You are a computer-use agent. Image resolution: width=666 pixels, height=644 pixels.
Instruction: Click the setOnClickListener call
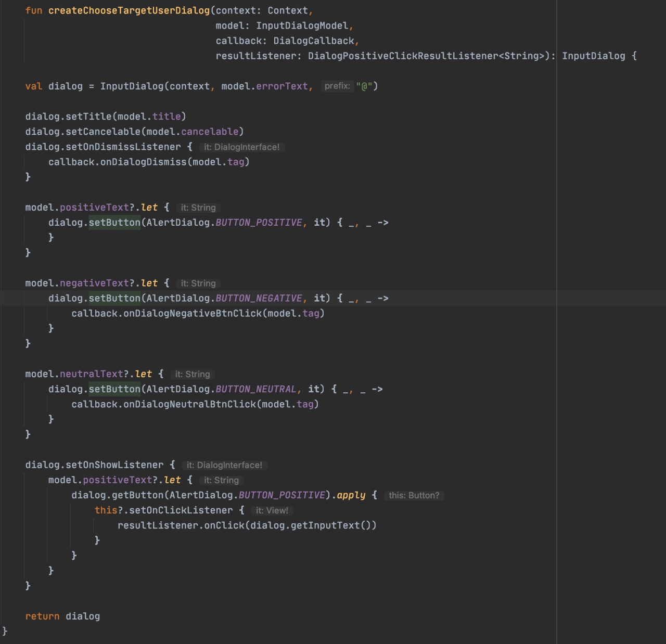tap(181, 510)
